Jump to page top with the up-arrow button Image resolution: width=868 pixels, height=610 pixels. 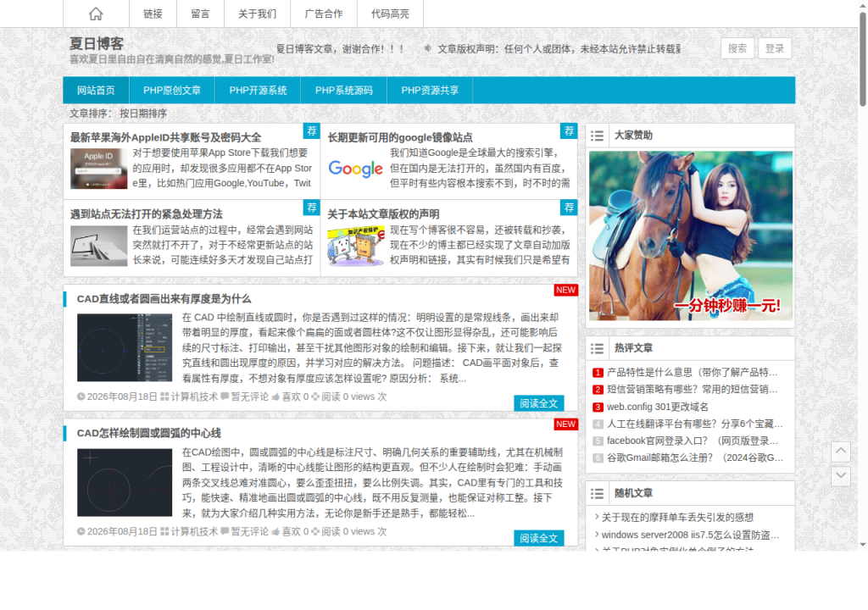(x=840, y=452)
